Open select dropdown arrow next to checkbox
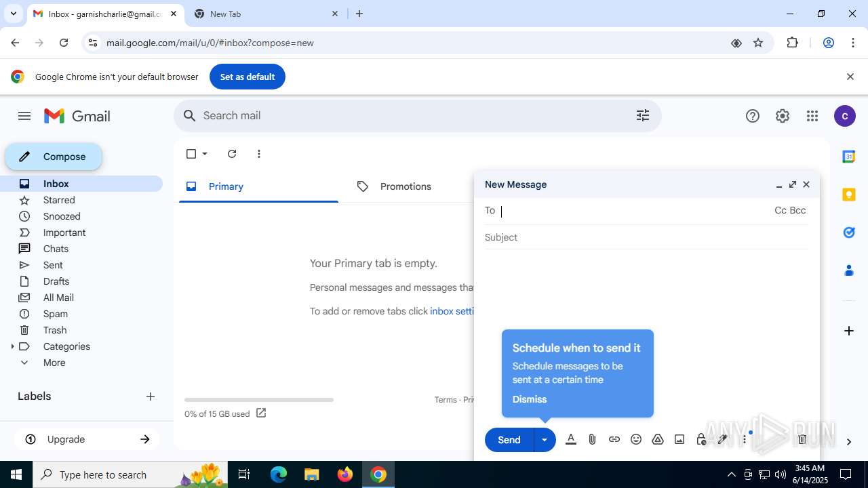Viewport: 868px width, 488px height. coord(205,154)
